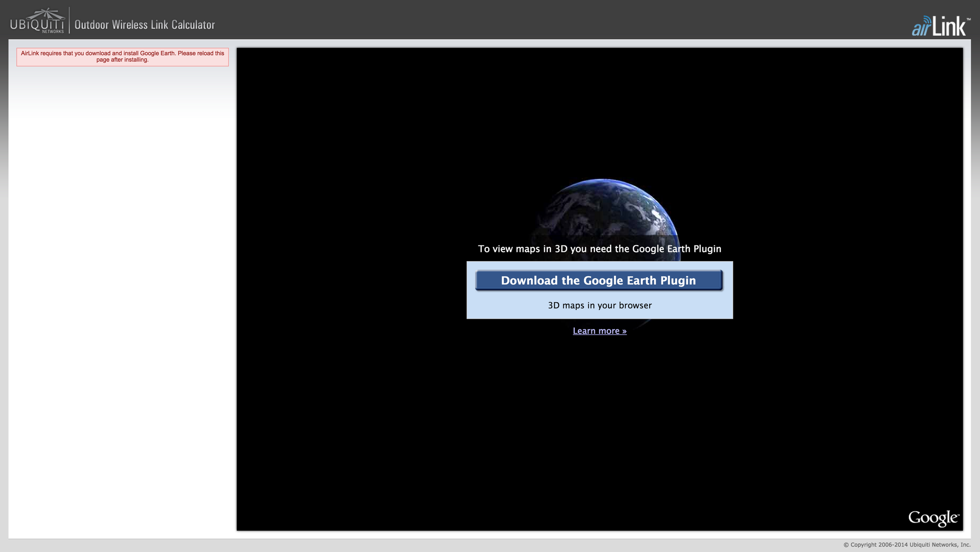Screen dimensions: 980x552
Task: Click the dark header bar center
Action: click(x=490, y=20)
